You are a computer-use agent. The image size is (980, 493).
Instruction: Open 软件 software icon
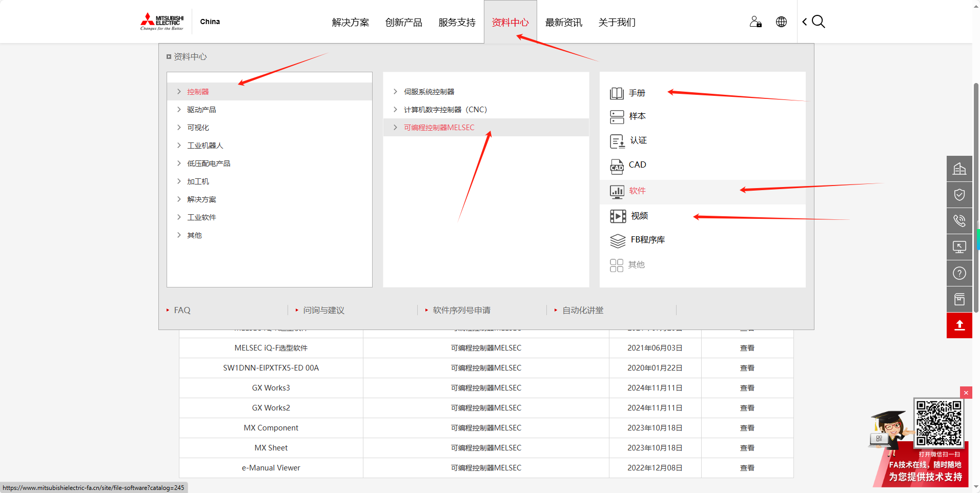[617, 192]
